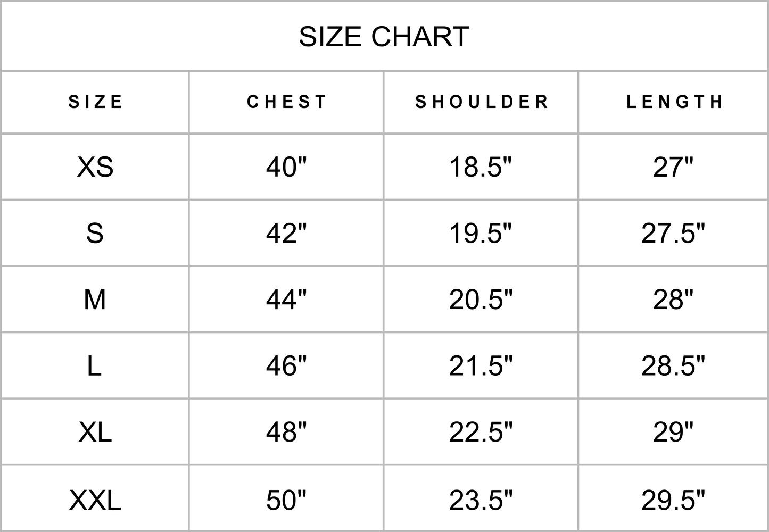Select the SIZE column header
Screen dimensions: 769x532
click(96, 102)
